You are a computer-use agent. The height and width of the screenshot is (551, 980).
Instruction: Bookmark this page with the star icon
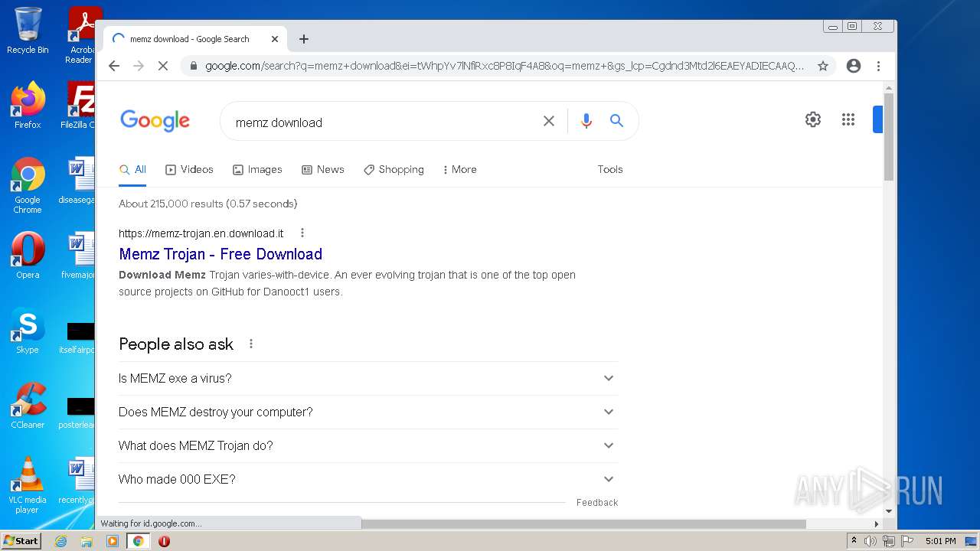pos(823,66)
